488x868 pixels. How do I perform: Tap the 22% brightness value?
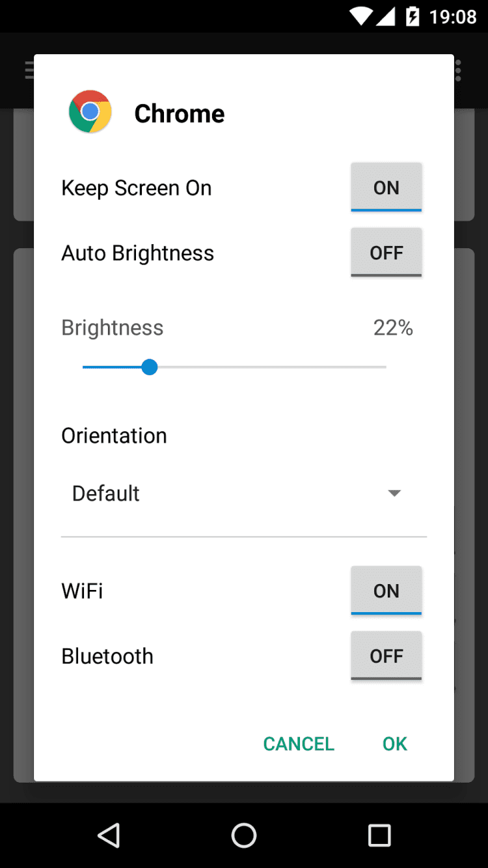pos(393,328)
